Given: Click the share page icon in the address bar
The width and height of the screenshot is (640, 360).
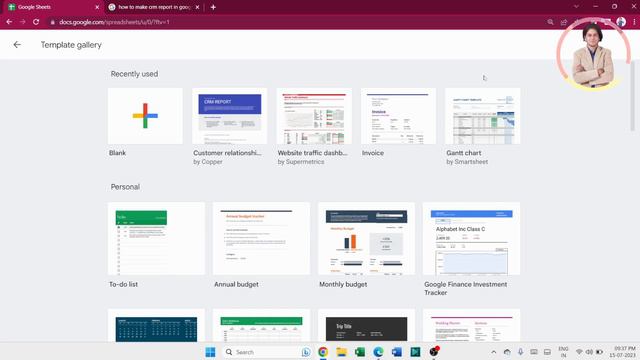Looking at the screenshot, I should pyautogui.click(x=564, y=22).
